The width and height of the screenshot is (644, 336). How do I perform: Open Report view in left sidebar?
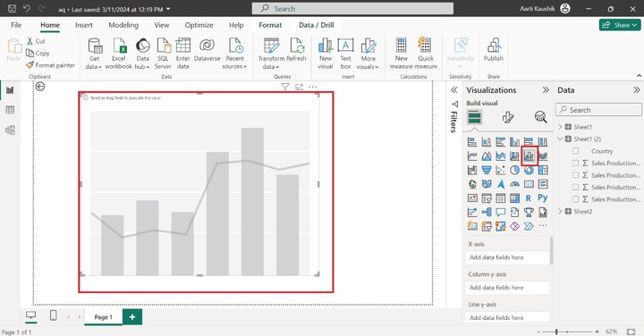pos(10,90)
